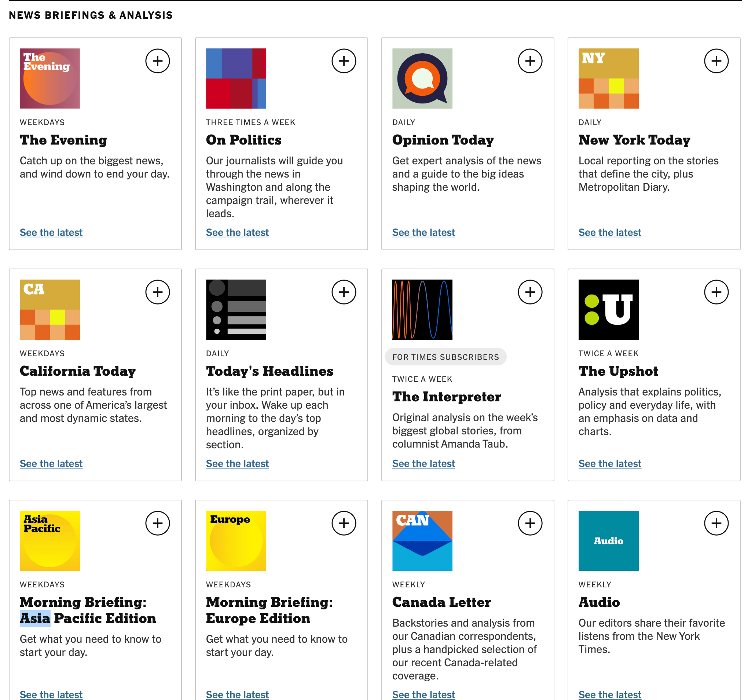Click New York Today title

click(634, 140)
